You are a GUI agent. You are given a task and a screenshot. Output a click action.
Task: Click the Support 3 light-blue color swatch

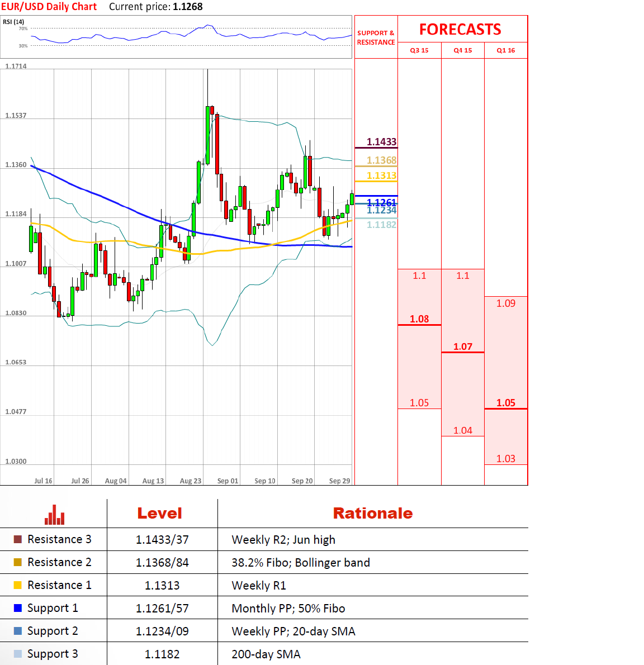18,654
